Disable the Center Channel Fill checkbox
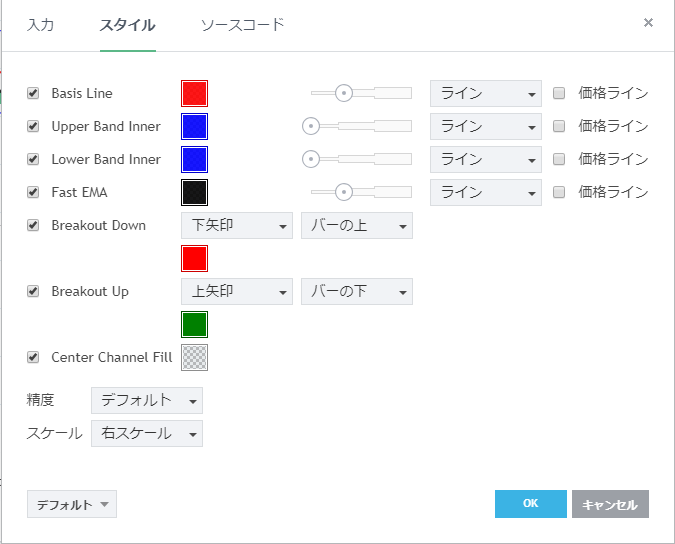 coord(32,358)
